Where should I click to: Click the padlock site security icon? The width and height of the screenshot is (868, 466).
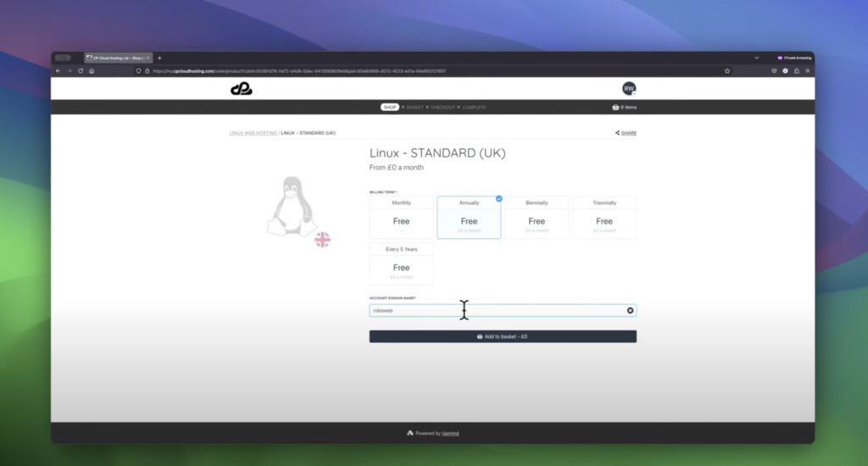pos(147,71)
